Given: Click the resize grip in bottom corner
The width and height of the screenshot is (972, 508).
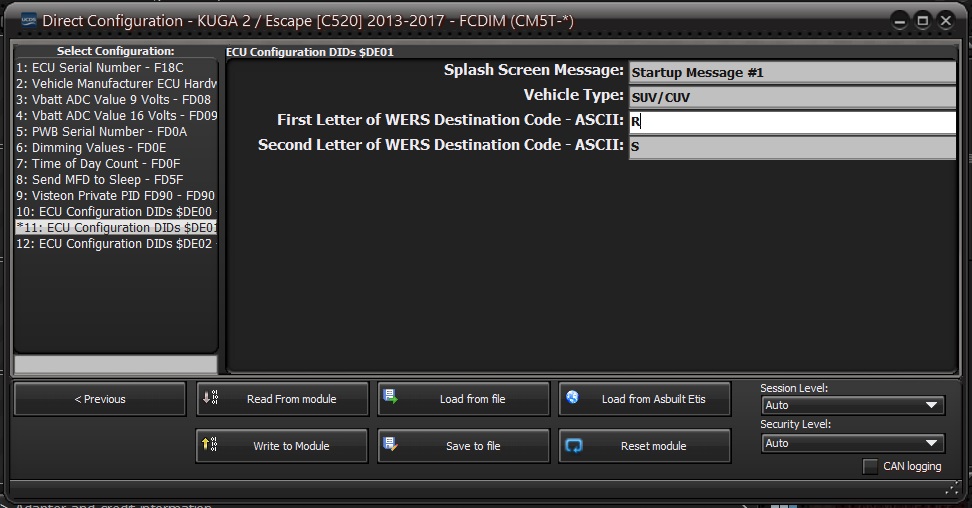Looking at the screenshot, I should 952,489.
